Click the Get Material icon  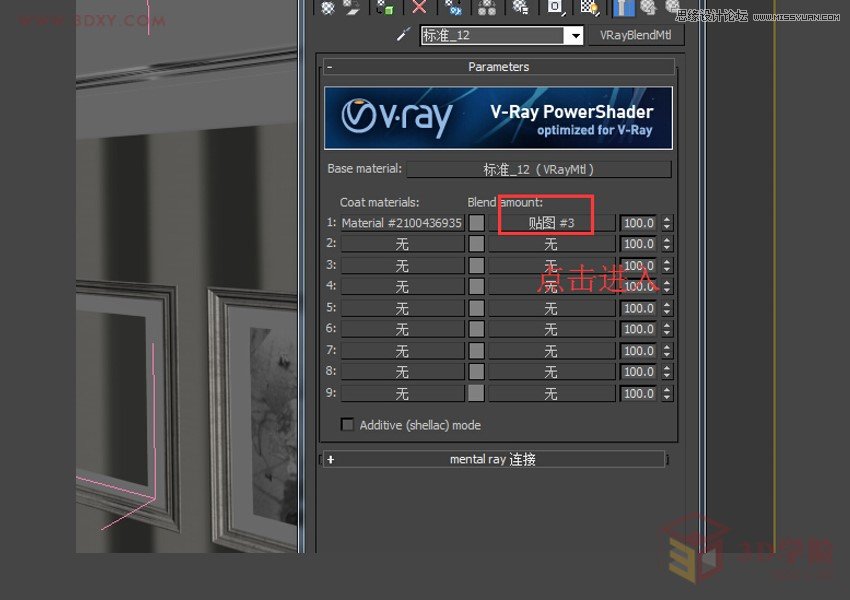pos(326,8)
